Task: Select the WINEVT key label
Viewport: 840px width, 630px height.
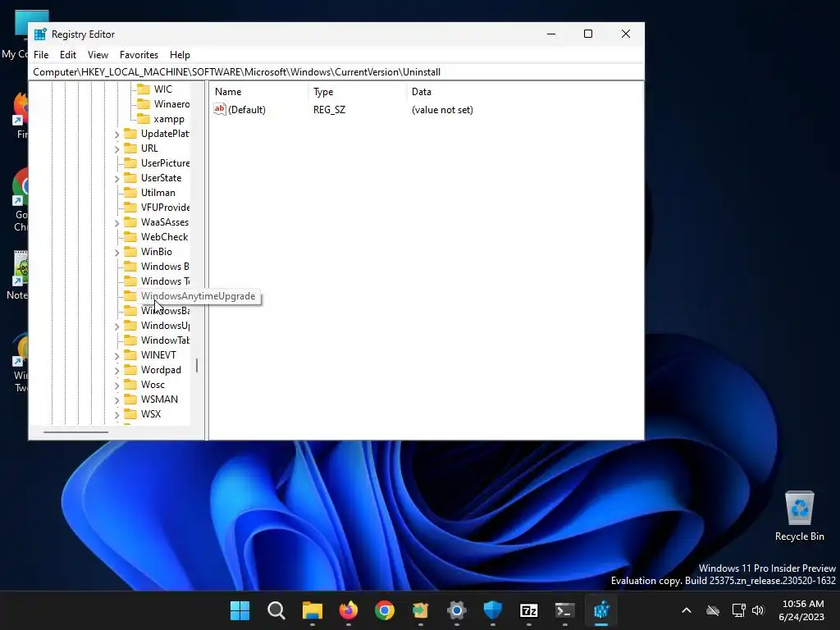Action: point(158,355)
